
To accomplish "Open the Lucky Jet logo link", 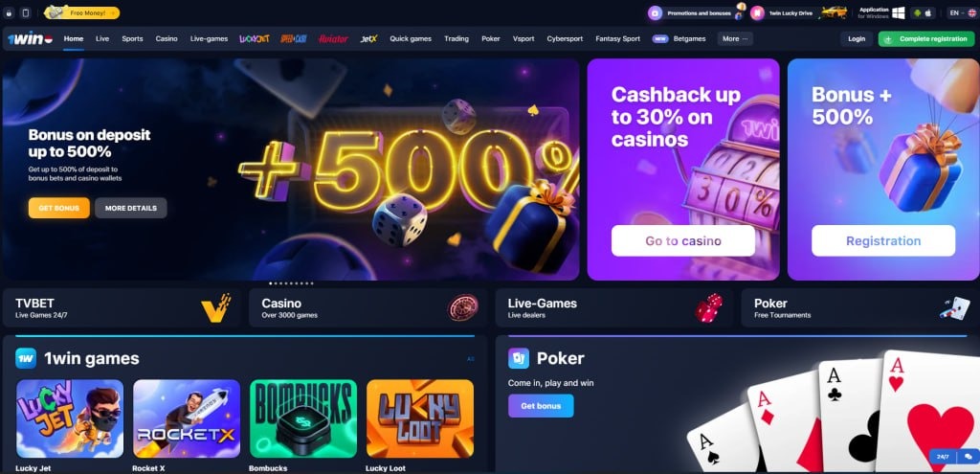I will pyautogui.click(x=255, y=38).
